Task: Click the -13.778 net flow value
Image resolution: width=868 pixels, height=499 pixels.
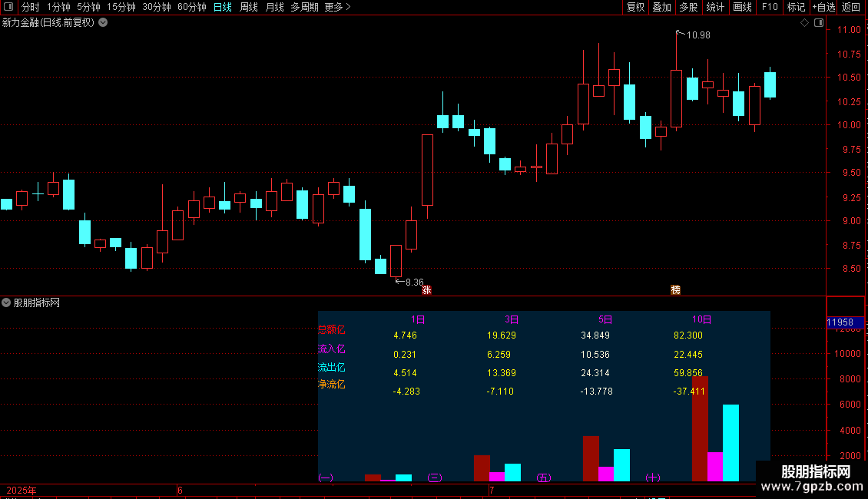Action: 596,391
